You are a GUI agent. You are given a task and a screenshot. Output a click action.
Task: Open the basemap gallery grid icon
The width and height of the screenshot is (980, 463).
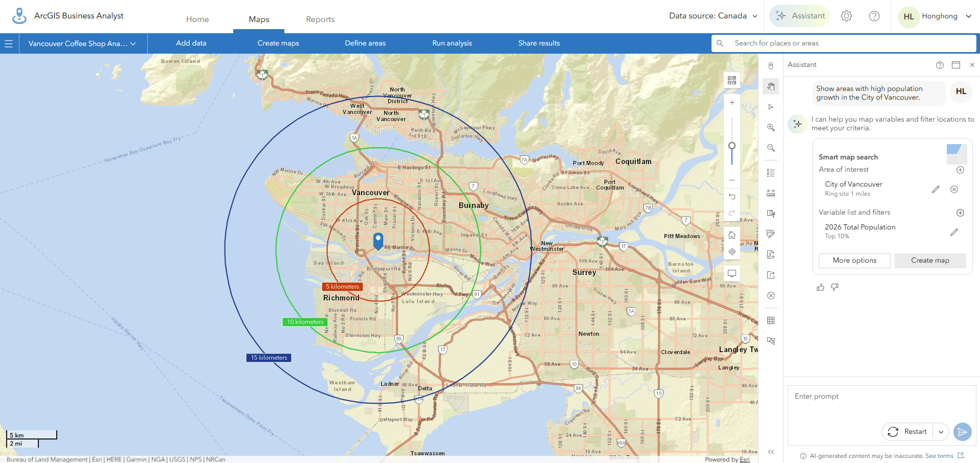(732, 80)
